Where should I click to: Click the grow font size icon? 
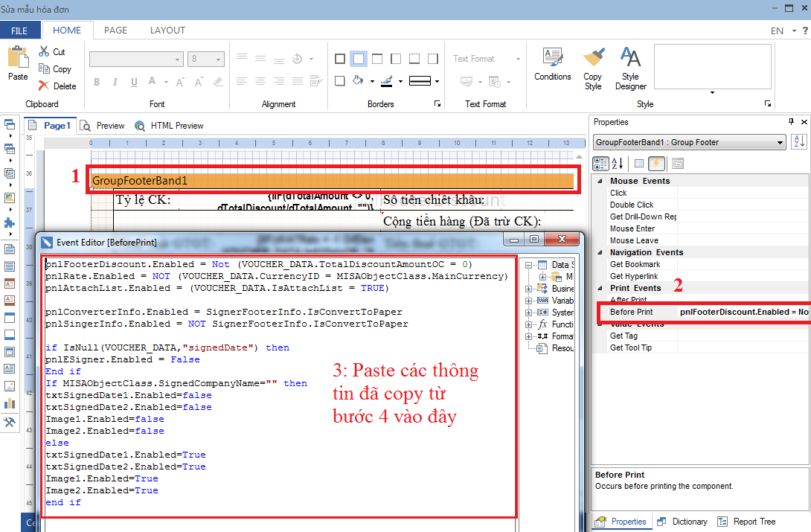180,82
